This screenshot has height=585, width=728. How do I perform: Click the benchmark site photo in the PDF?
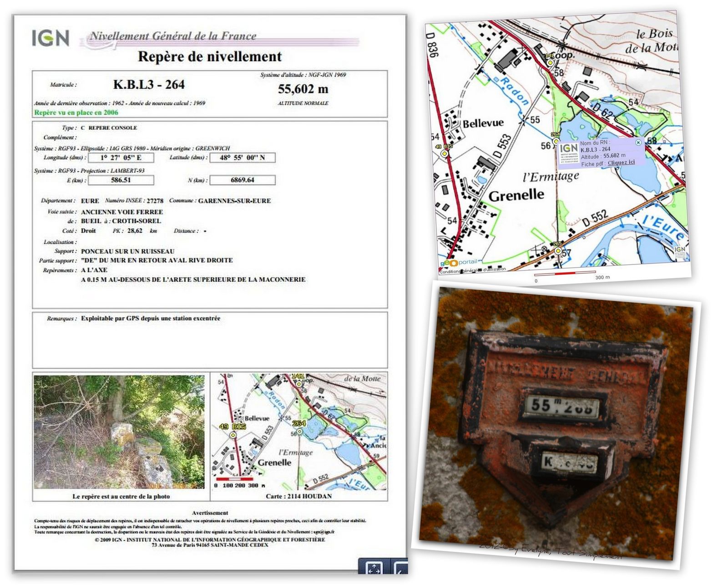coord(119,432)
